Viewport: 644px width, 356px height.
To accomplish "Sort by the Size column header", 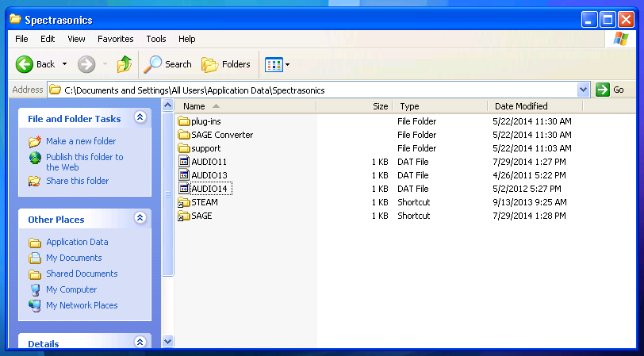I will pos(355,106).
